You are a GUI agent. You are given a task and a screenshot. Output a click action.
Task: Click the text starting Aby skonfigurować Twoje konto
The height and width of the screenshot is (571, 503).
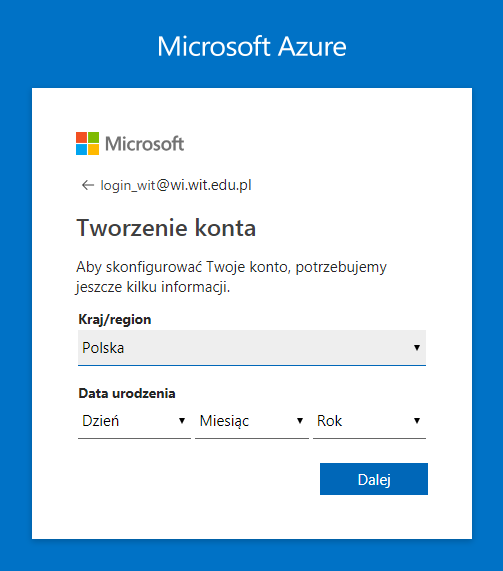pyautogui.click(x=231, y=277)
